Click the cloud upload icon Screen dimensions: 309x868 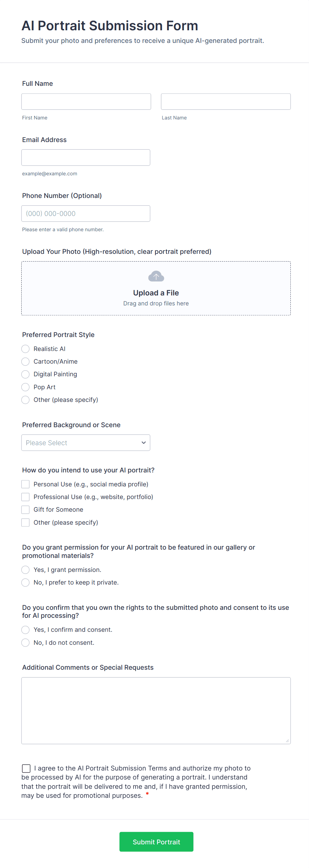[x=156, y=276]
